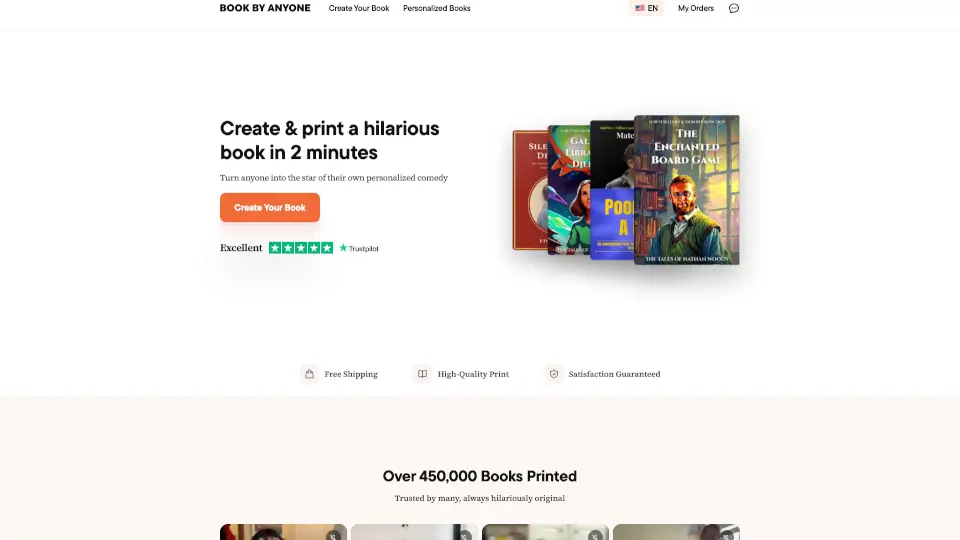Click the five green rating stars

[x=301, y=248]
